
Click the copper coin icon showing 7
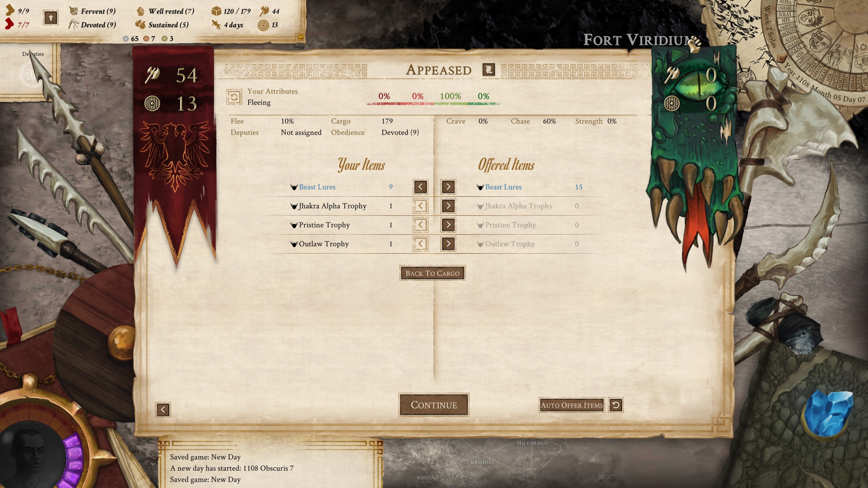click(146, 39)
